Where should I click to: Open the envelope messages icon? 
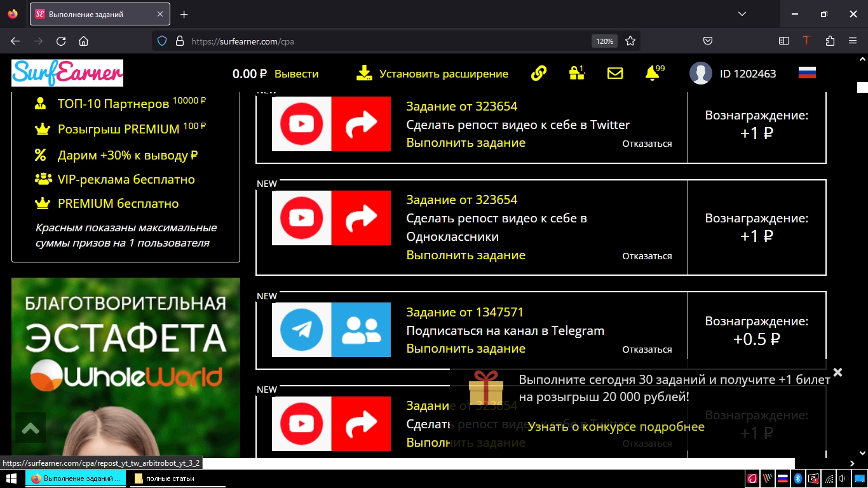614,73
